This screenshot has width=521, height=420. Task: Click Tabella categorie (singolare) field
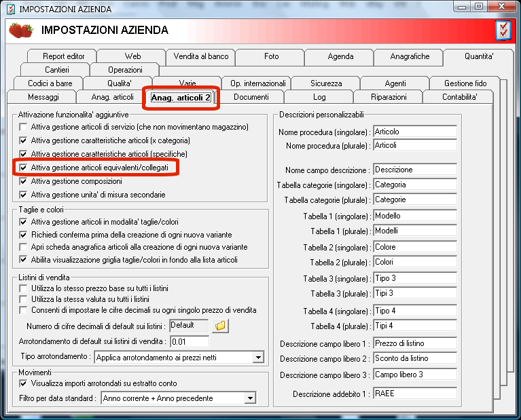point(415,185)
